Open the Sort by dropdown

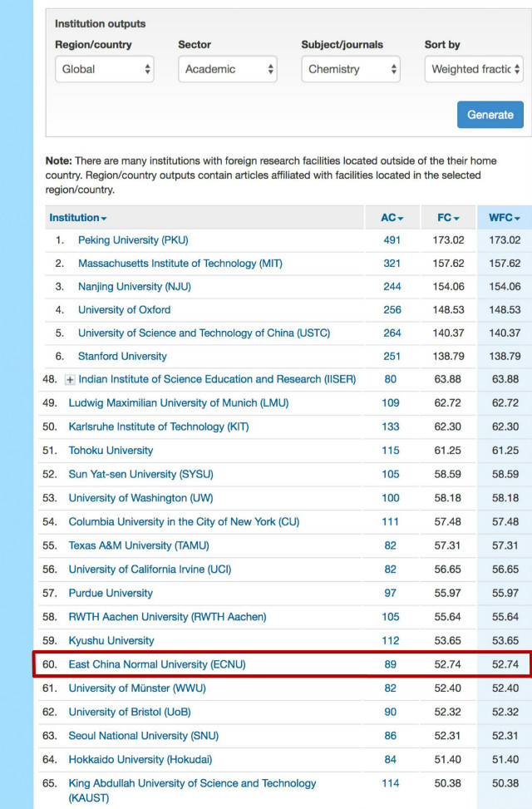tap(473, 70)
